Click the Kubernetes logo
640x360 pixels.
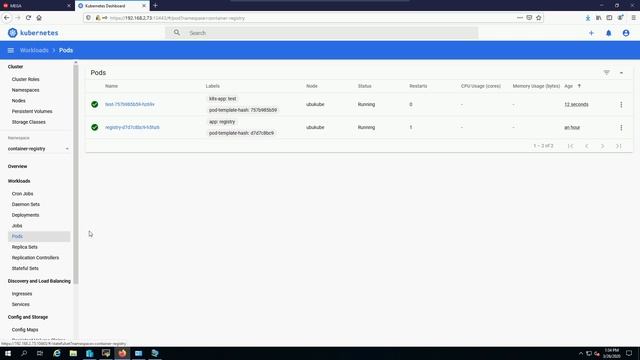(33, 33)
